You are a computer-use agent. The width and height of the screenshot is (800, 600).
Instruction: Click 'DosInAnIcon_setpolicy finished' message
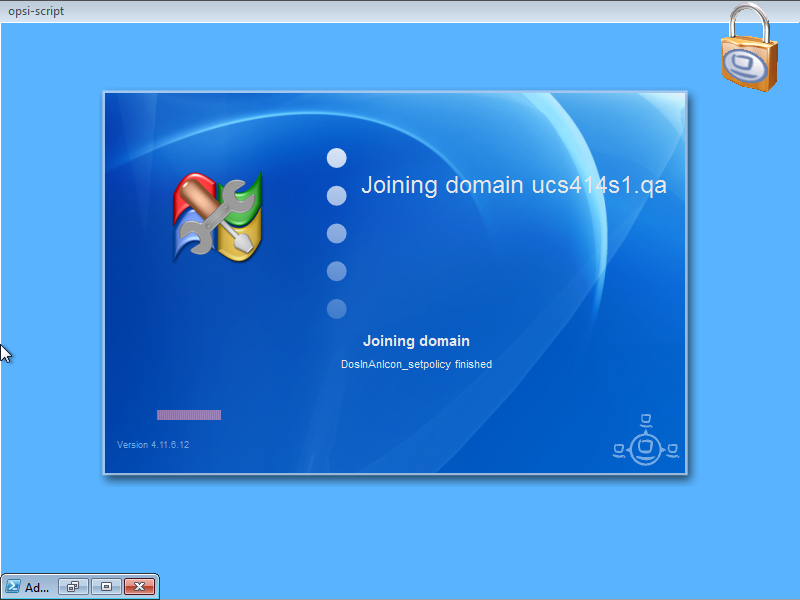point(416,364)
